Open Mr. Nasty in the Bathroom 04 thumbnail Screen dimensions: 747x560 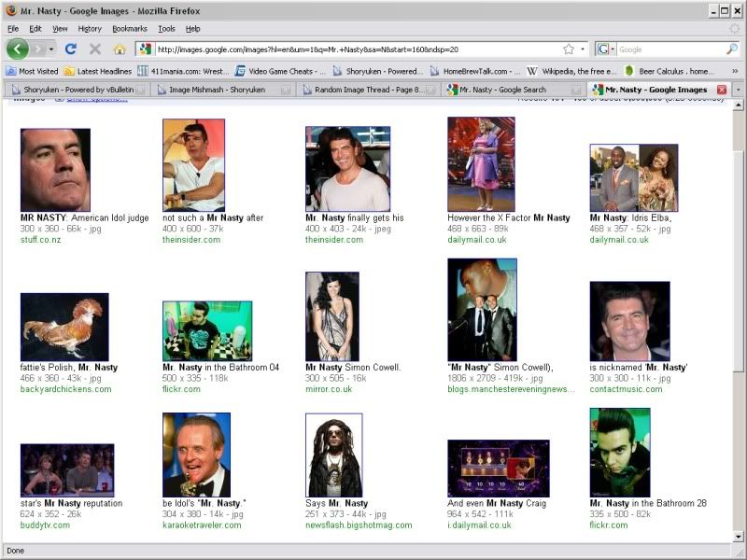coord(207,331)
